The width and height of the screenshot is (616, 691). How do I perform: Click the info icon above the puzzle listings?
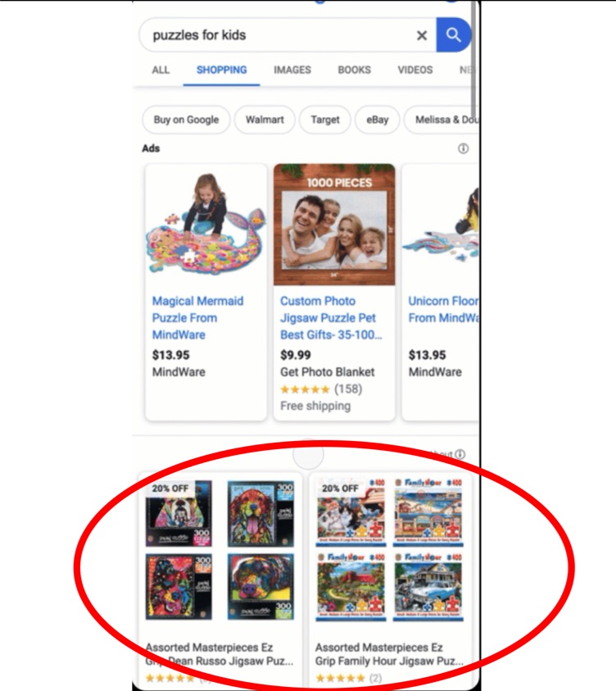pyautogui.click(x=460, y=454)
